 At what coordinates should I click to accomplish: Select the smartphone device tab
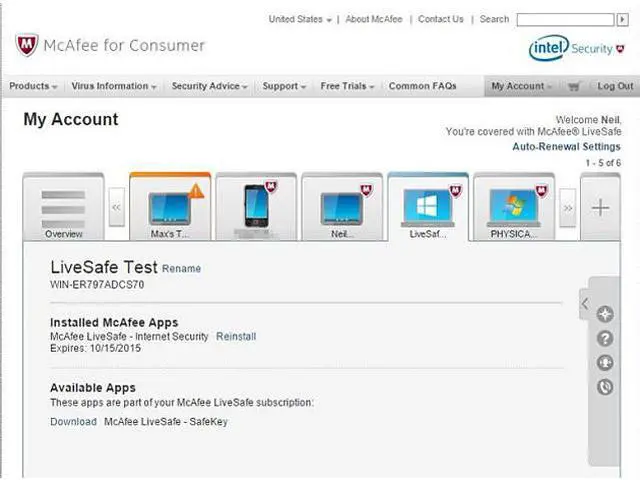coord(256,207)
